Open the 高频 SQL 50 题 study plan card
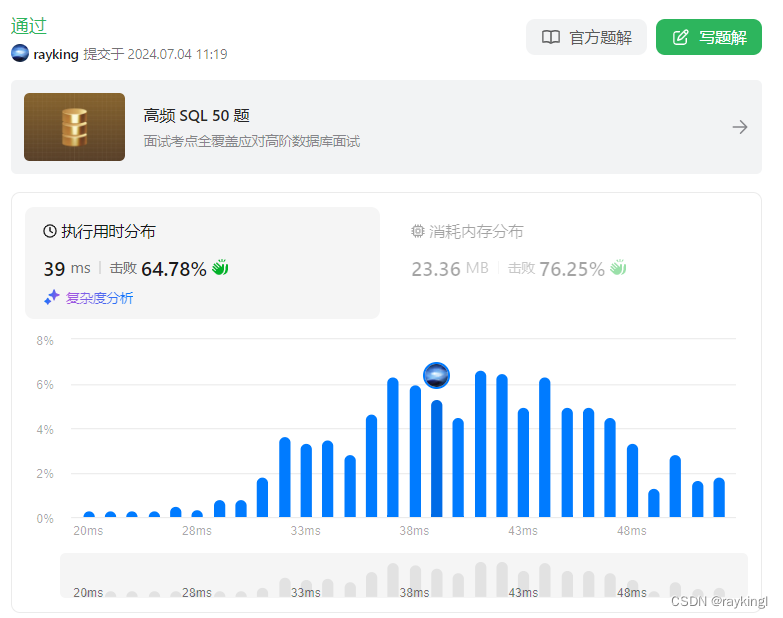The width and height of the screenshot is (783, 618). click(387, 127)
